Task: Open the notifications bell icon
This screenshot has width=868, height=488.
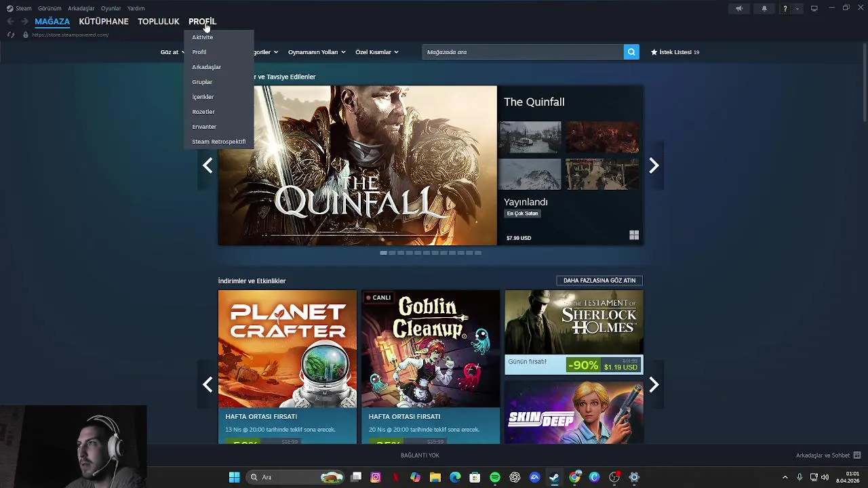Action: (764, 8)
